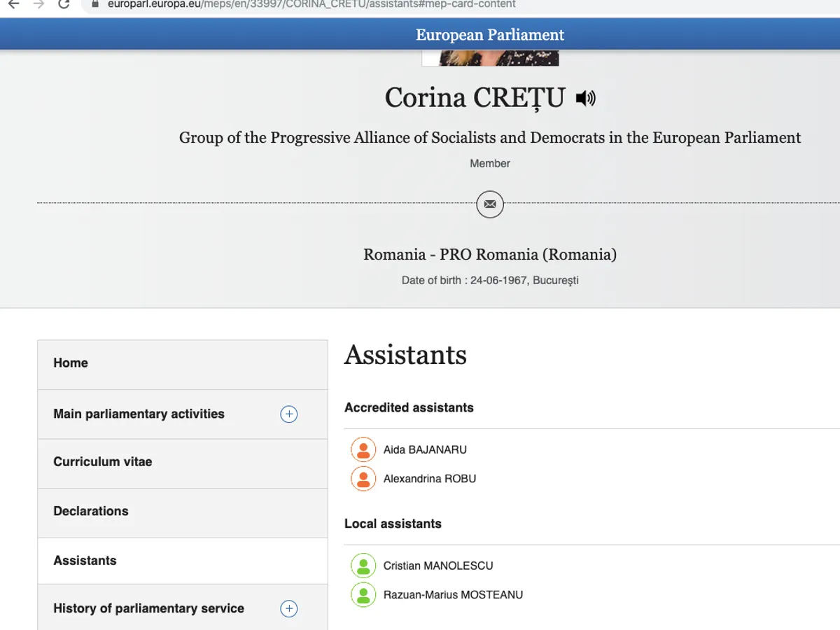The height and width of the screenshot is (630, 840).
Task: Open the Home sidebar item
Action: [x=71, y=363]
